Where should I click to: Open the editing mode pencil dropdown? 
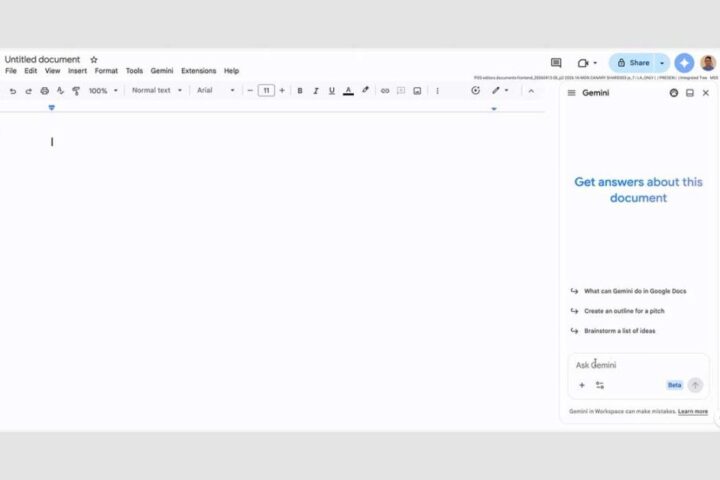point(500,90)
